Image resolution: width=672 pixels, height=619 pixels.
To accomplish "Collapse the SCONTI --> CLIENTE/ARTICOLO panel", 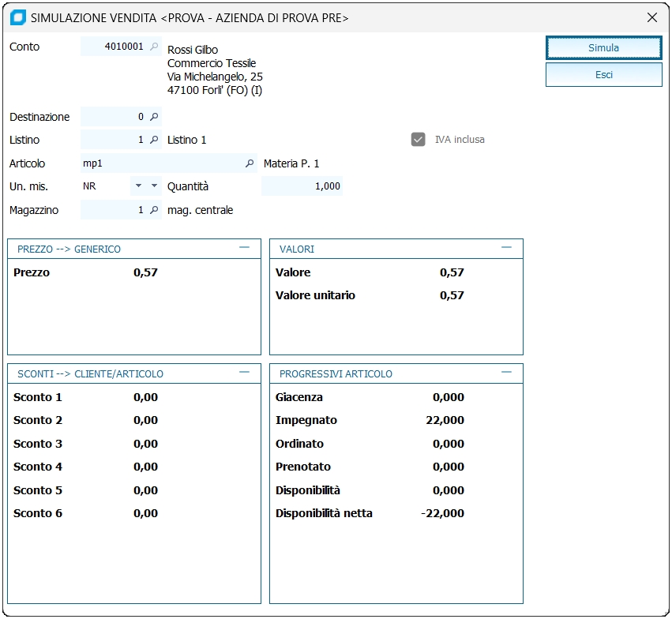I will click(x=244, y=373).
